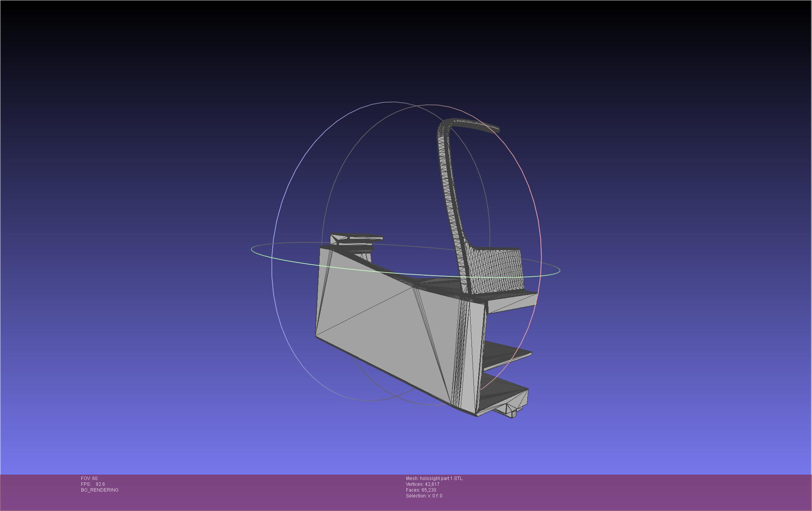812x511 pixels.
Task: Click the small notch under the bottom shelf
Action: point(509,411)
